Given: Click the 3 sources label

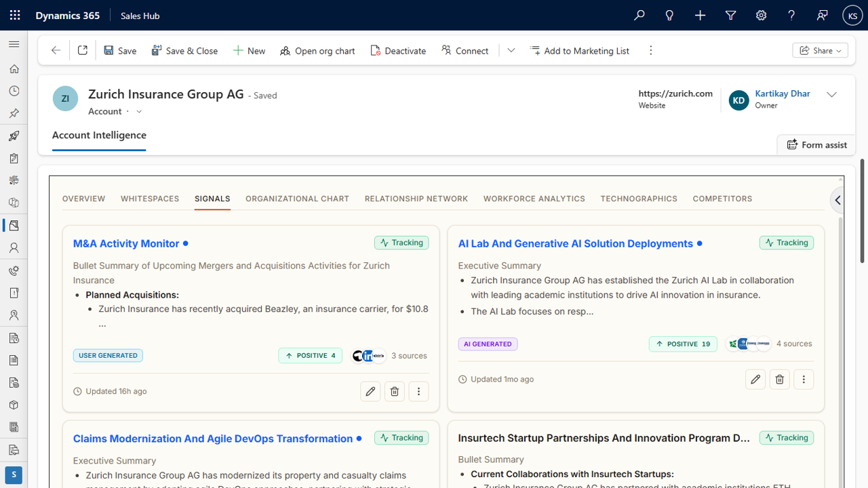Looking at the screenshot, I should (409, 356).
